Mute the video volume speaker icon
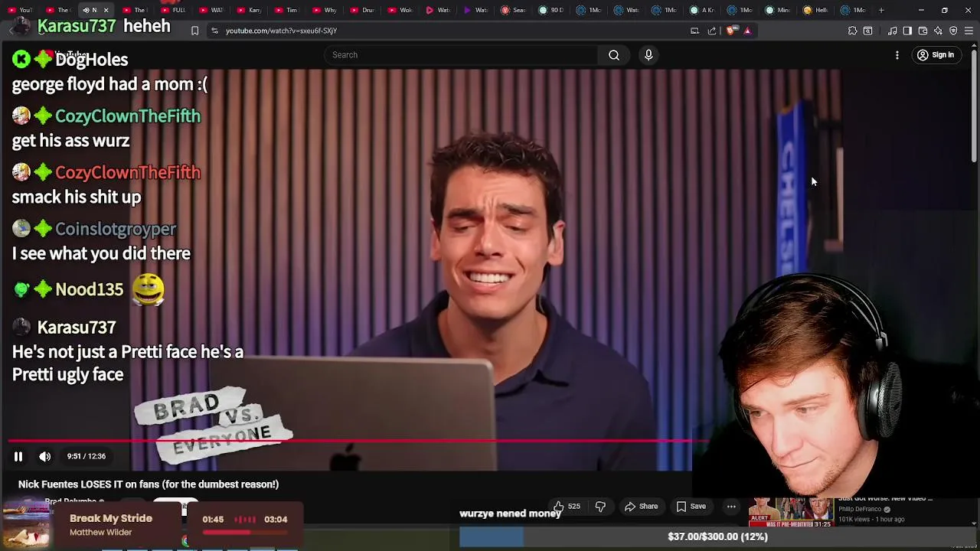Screen dimensions: 980x551 pyautogui.click(x=45, y=456)
